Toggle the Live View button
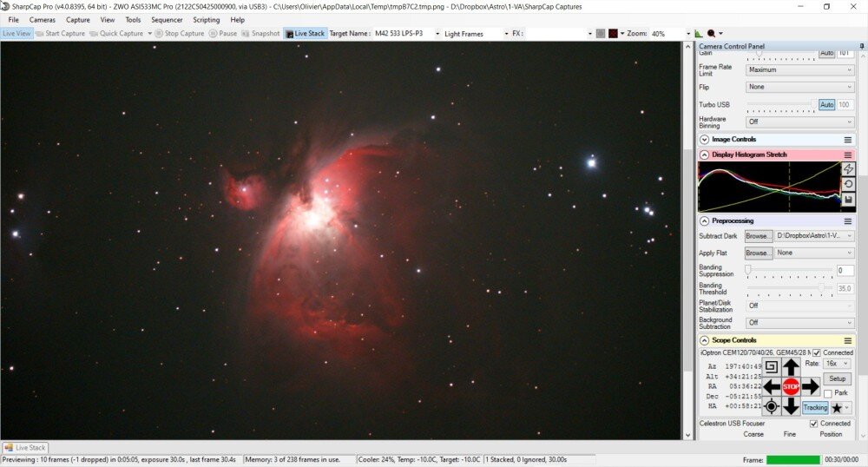Viewport: 868px width, 467px height. (x=16, y=34)
